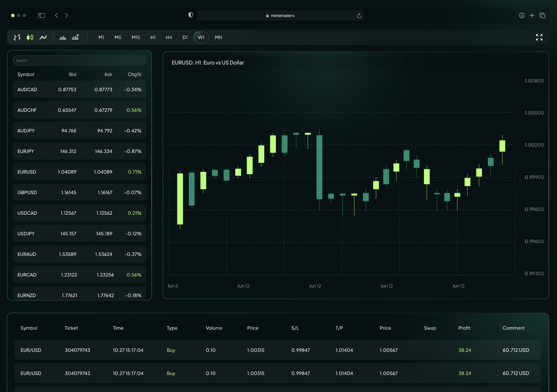The height and width of the screenshot is (392, 557).
Task: Reload the metatrader4 page
Action: click(x=359, y=16)
